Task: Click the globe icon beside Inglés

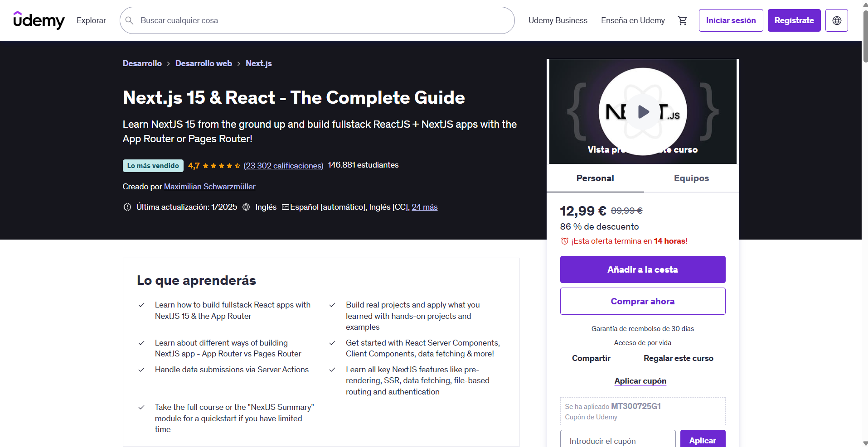Action: [246, 207]
